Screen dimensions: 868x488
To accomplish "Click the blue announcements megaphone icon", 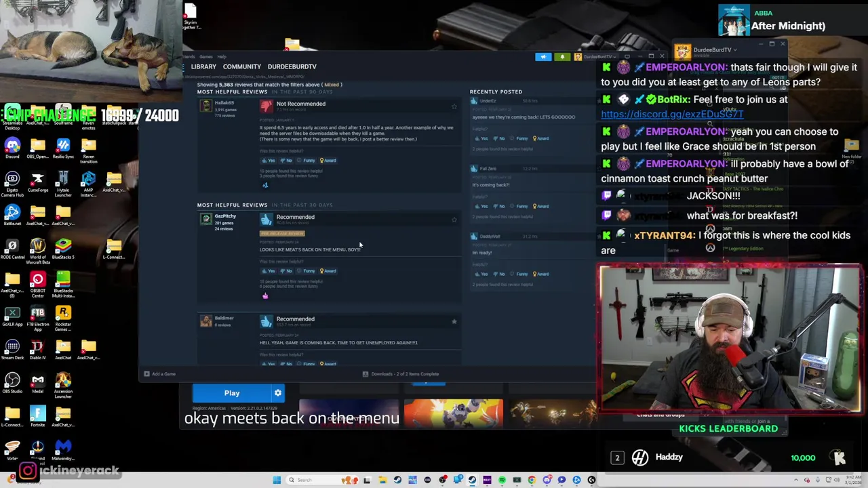I will point(543,57).
